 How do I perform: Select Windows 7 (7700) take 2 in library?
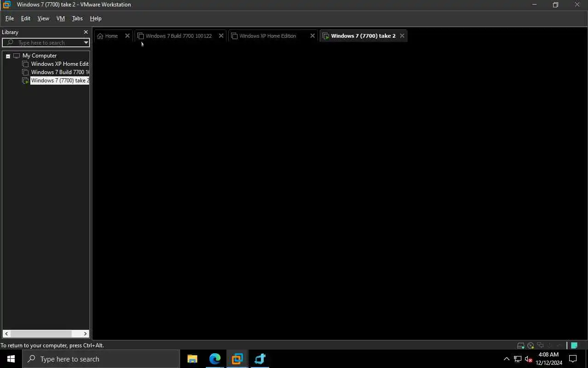pyautogui.click(x=60, y=80)
